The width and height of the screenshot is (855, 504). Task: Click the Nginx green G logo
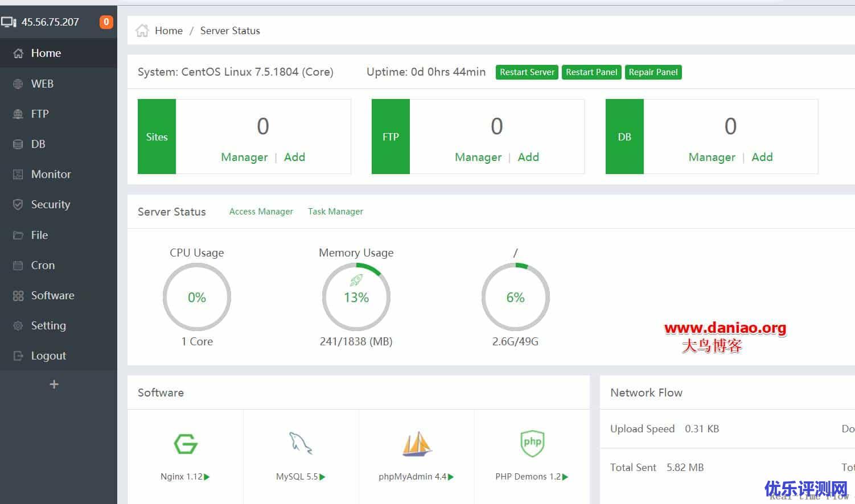point(186,444)
